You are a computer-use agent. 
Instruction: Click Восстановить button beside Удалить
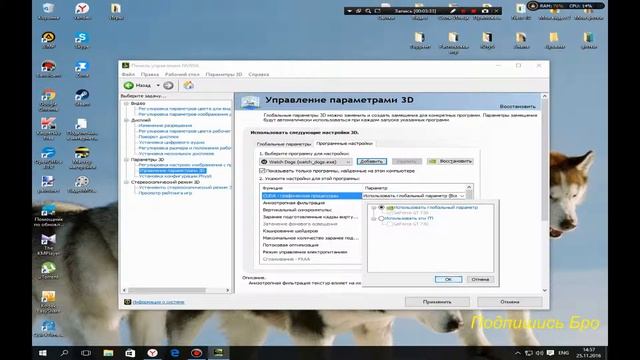pyautogui.click(x=450, y=162)
